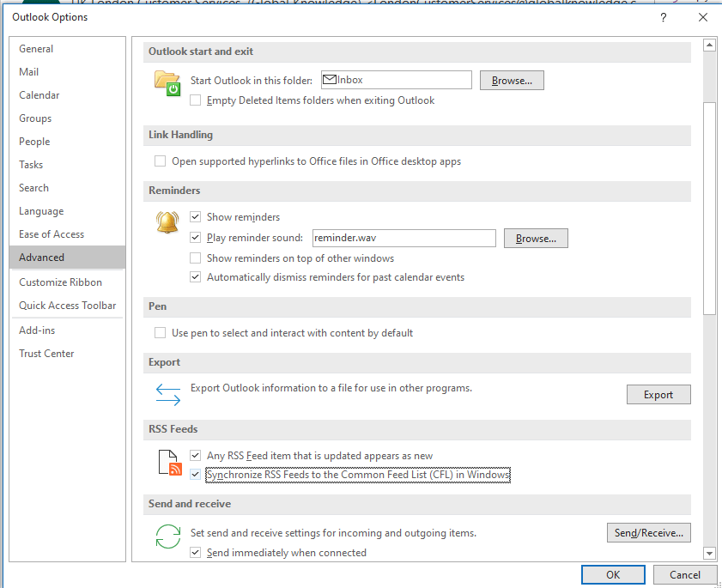This screenshot has height=588, width=722.
Task: Click the green Send and receive sync icon
Action: tap(167, 536)
